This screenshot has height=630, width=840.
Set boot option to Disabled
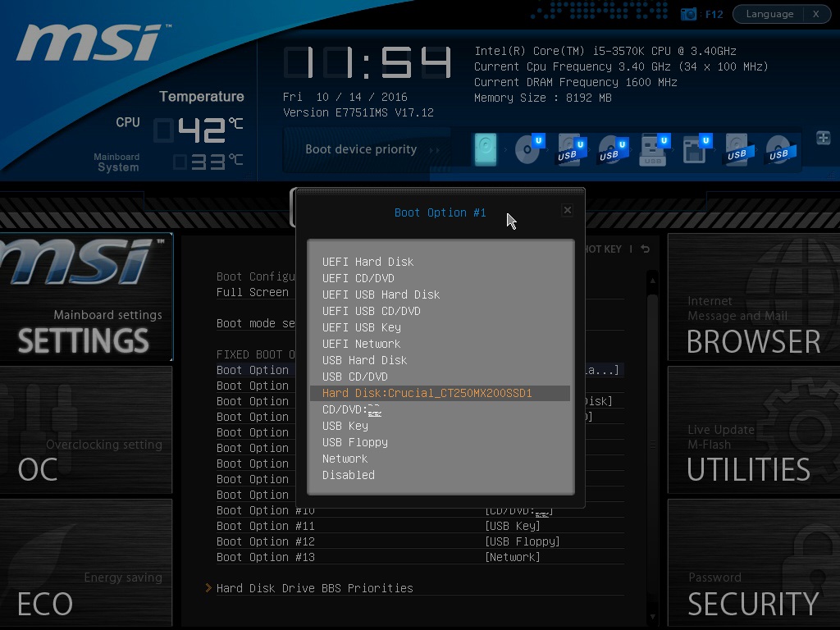[x=441, y=475]
